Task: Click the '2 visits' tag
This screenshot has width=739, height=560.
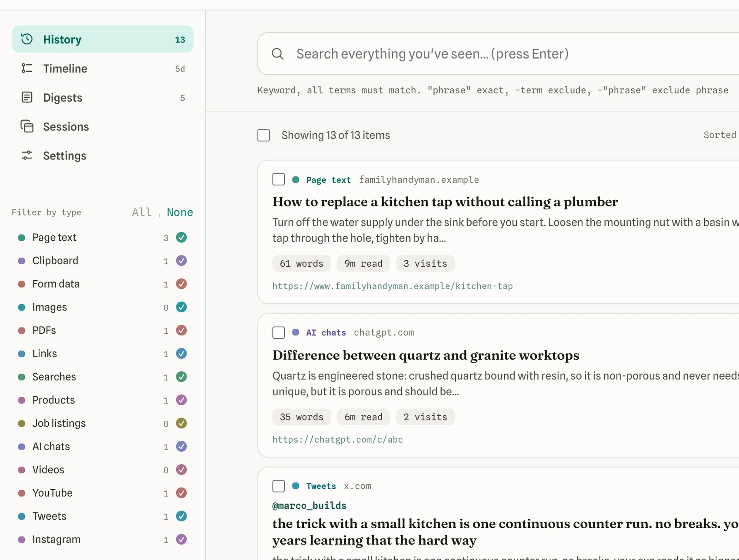Action: click(425, 417)
